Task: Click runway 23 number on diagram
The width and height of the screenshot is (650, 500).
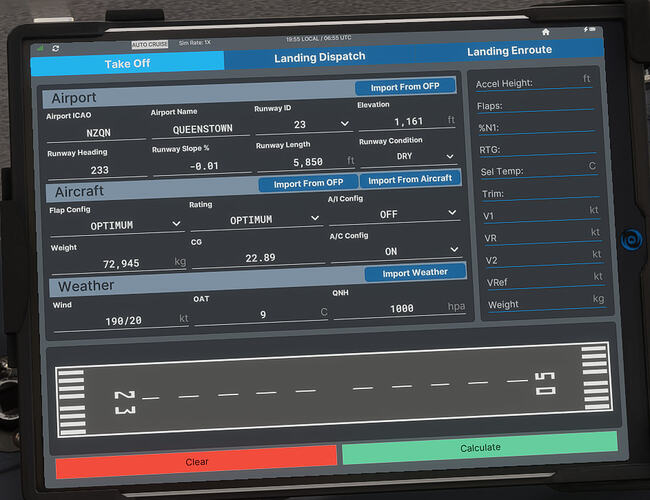Action: tap(125, 402)
